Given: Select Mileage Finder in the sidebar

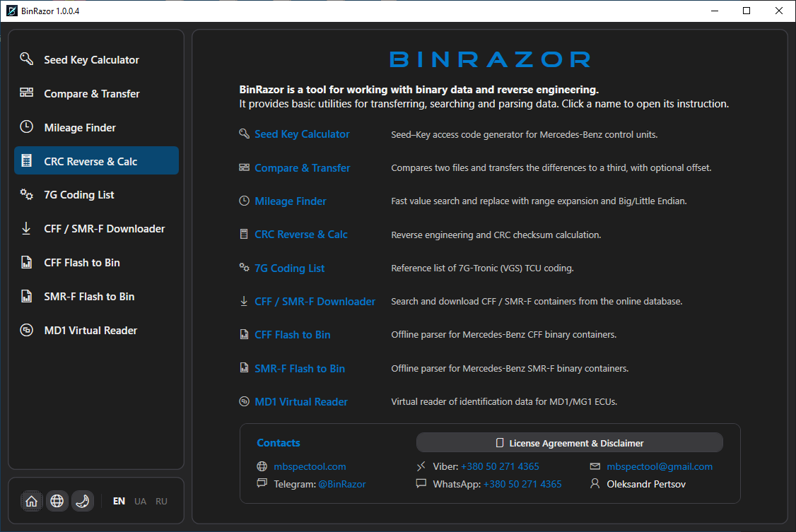Looking at the screenshot, I should [96, 127].
